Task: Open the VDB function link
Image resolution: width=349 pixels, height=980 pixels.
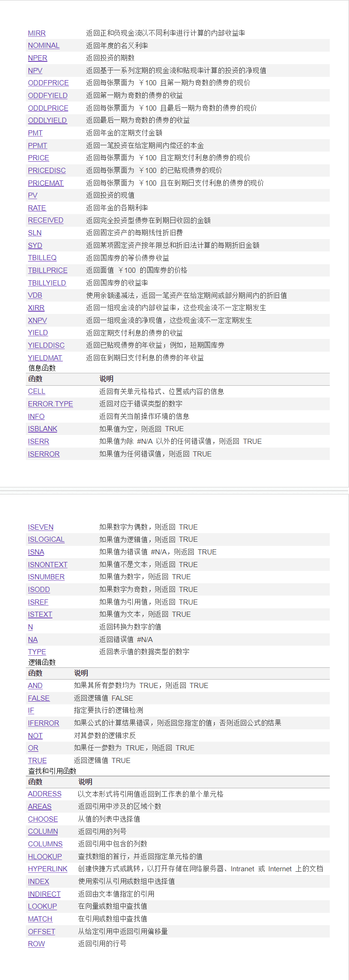Action: [x=35, y=295]
